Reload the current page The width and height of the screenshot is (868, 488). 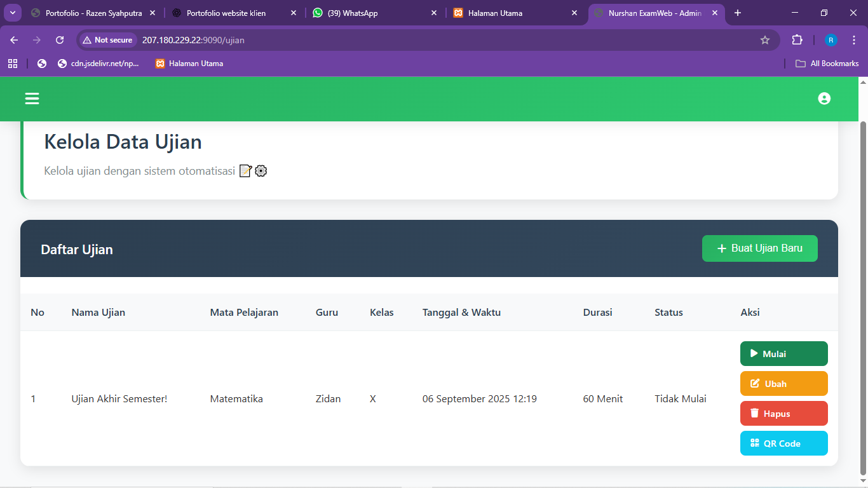point(59,39)
